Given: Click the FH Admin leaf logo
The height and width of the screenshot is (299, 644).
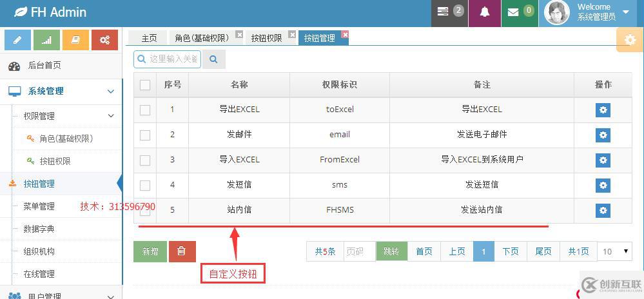Looking at the screenshot, I should click(x=21, y=12).
